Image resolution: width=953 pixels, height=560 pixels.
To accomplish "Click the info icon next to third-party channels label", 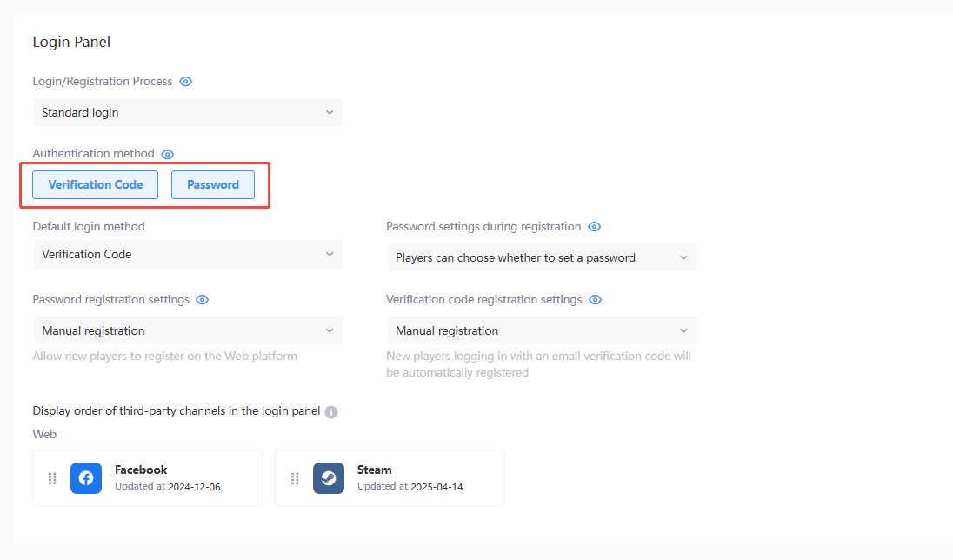I will tap(330, 411).
